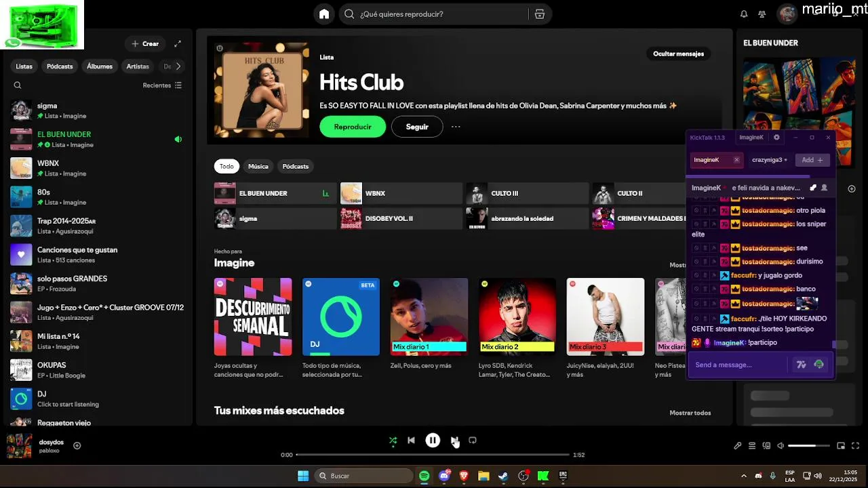Toggle shuffle playback

pyautogui.click(x=393, y=440)
